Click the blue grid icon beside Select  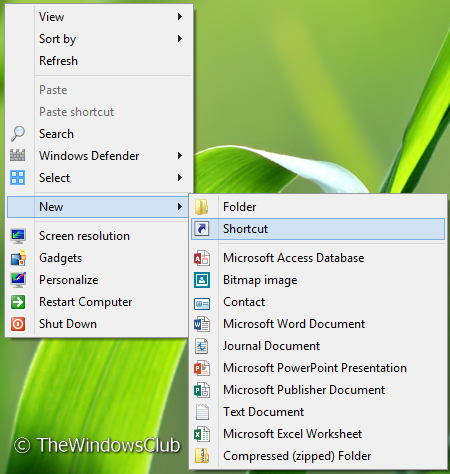(x=18, y=177)
